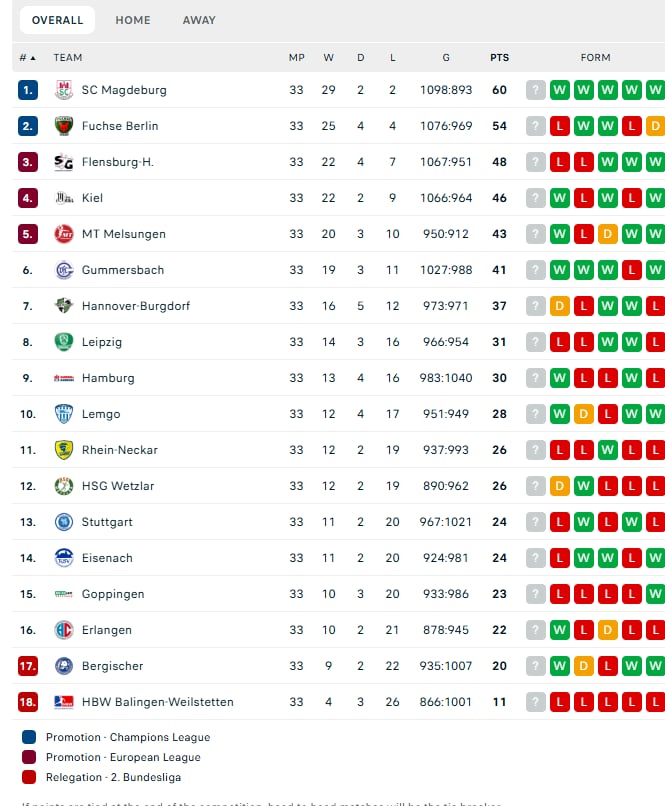This screenshot has height=806, width=665.
Task: Click the Rhein-Neckar yellow lion badge
Action: (x=64, y=450)
